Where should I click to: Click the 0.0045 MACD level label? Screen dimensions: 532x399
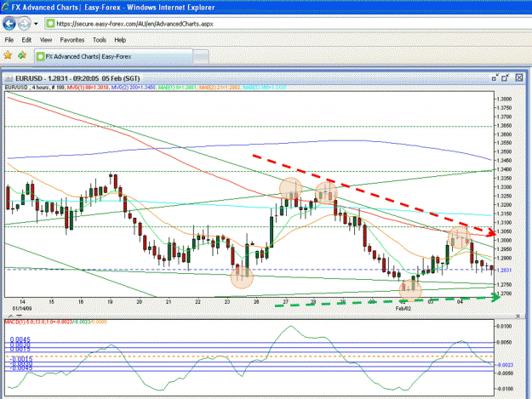coord(20,339)
